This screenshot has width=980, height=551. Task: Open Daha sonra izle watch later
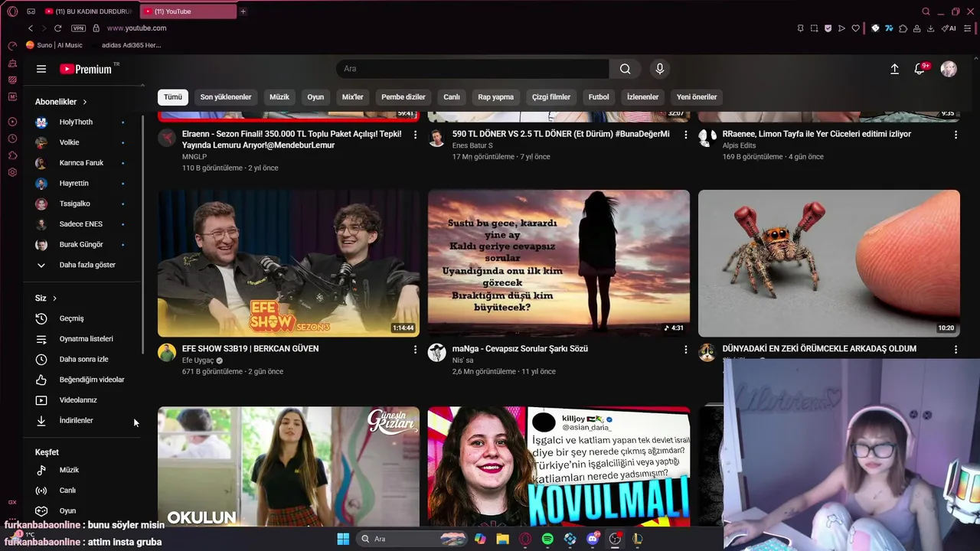coord(83,360)
